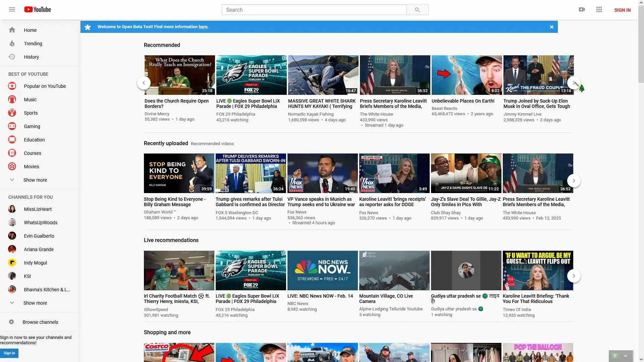Open the NBC News NOW live thumbnail

[322, 270]
